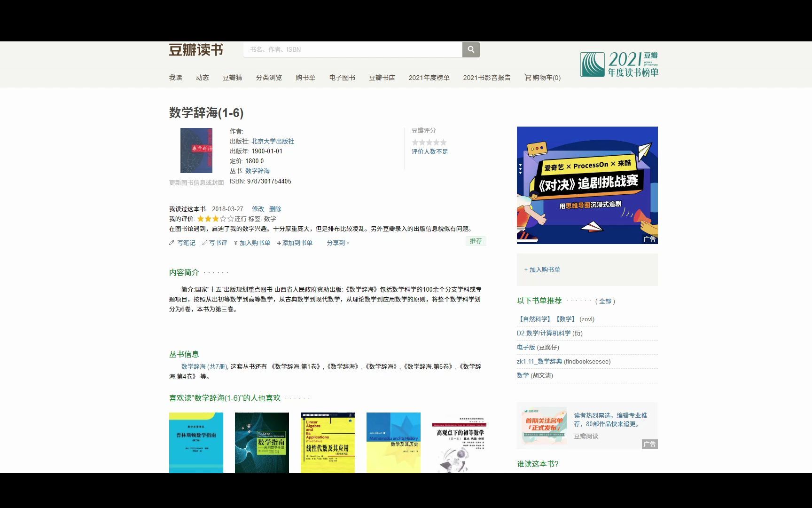This screenshot has height=508, width=812.
Task: Click the 写书评 pencil link
Action: (215, 243)
